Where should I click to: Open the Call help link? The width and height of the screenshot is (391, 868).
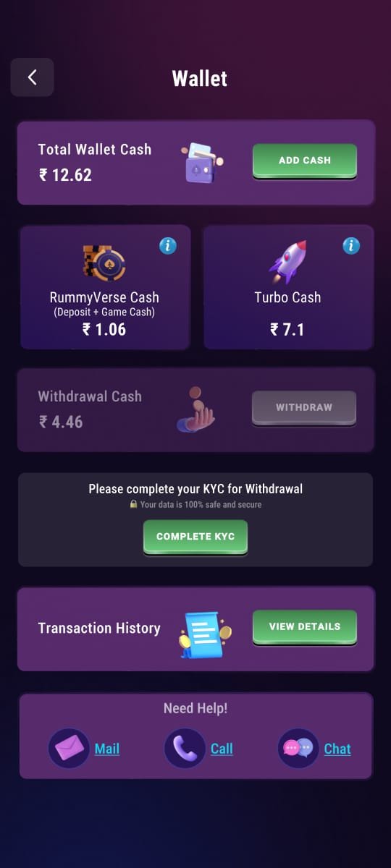(222, 749)
